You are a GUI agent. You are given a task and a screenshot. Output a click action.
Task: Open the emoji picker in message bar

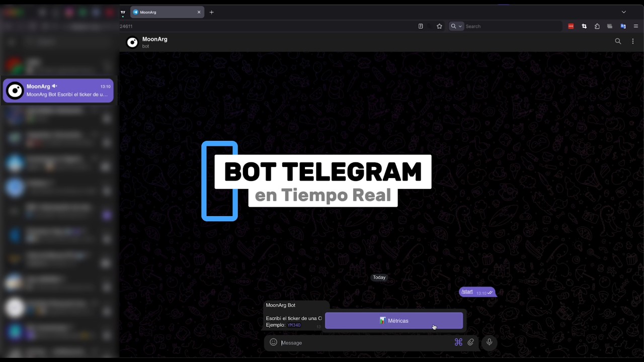273,342
